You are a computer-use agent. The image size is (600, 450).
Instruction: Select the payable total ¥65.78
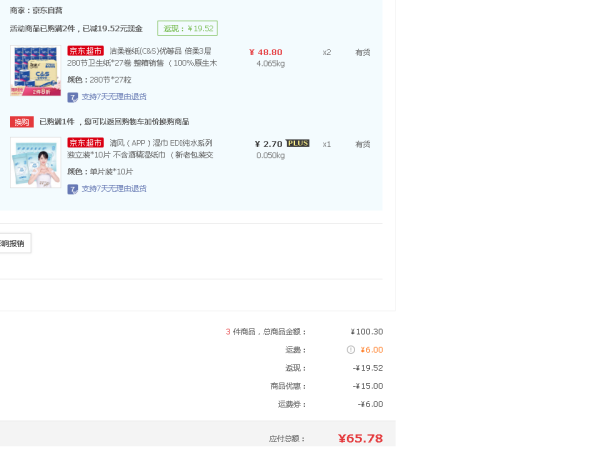pos(360,439)
